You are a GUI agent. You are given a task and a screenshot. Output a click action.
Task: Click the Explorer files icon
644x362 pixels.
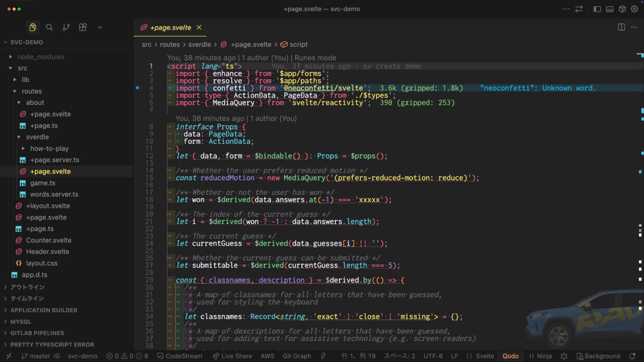pos(33,27)
